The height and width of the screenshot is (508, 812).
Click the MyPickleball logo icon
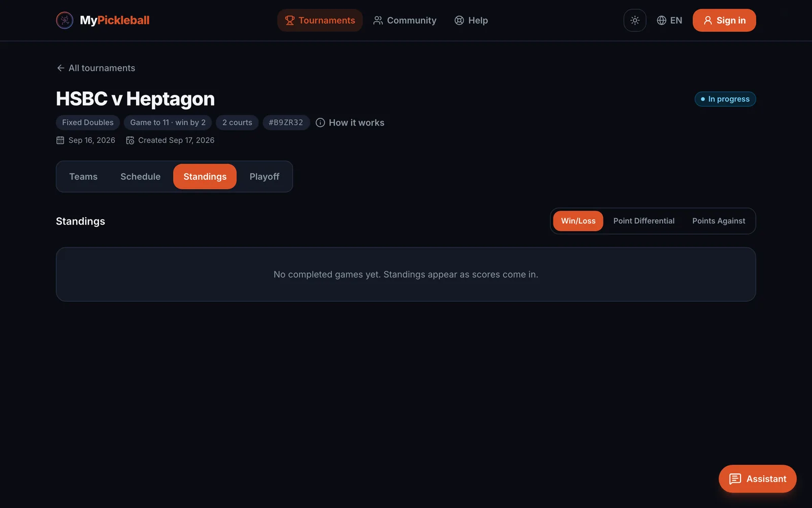click(x=64, y=20)
